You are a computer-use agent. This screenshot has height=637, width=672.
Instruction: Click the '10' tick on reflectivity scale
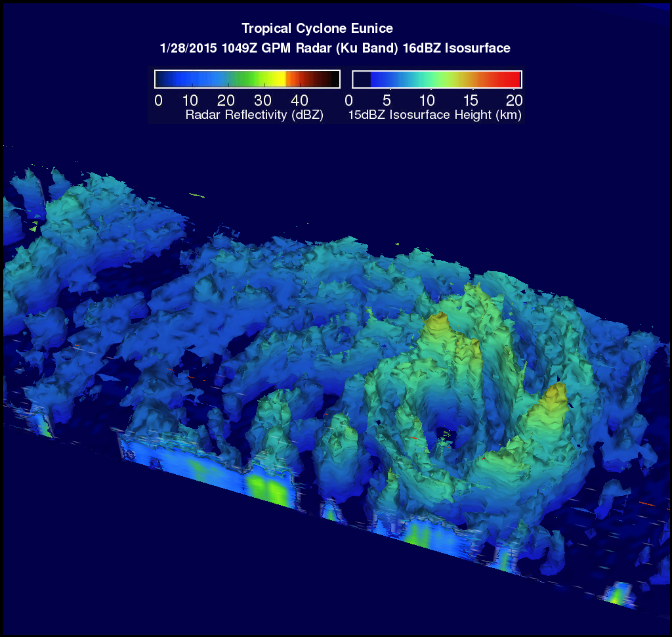click(190, 100)
